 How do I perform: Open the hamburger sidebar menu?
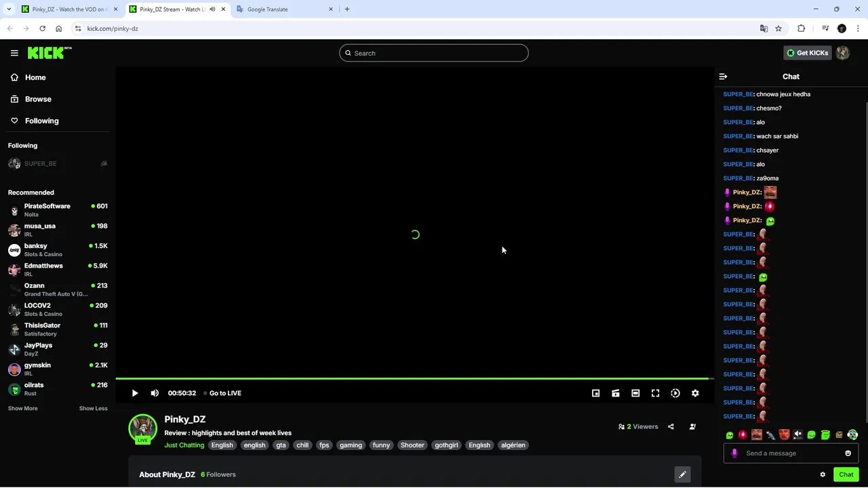(x=14, y=53)
